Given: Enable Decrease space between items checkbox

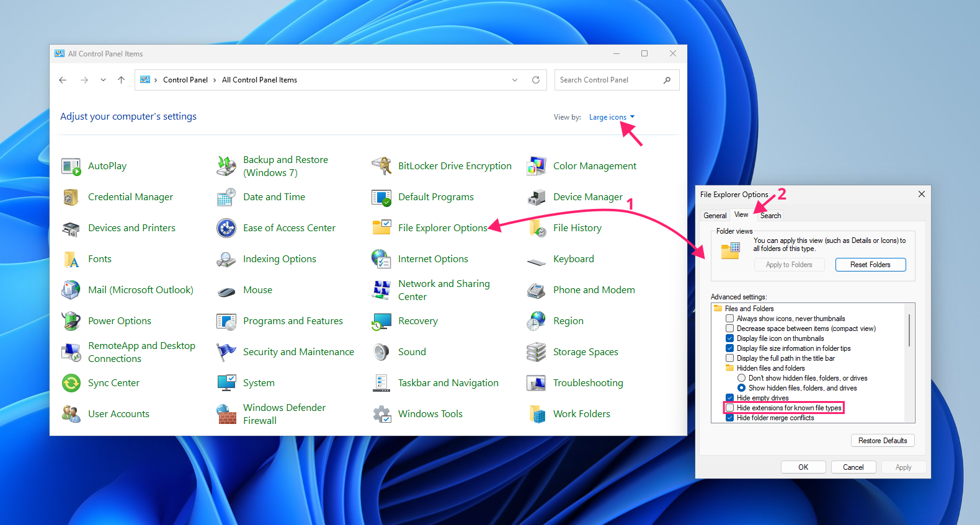Looking at the screenshot, I should [730, 329].
